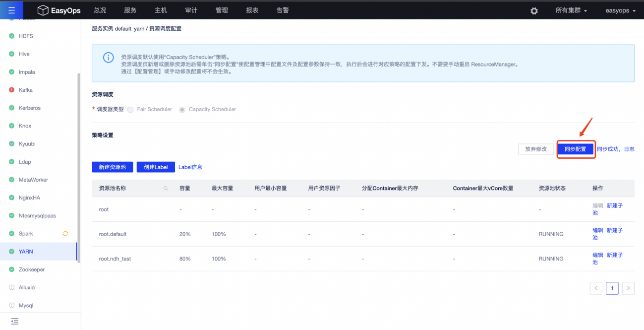Click the Knox green status icon
Viewport: 644px width, 330px height.
pyautogui.click(x=11, y=126)
